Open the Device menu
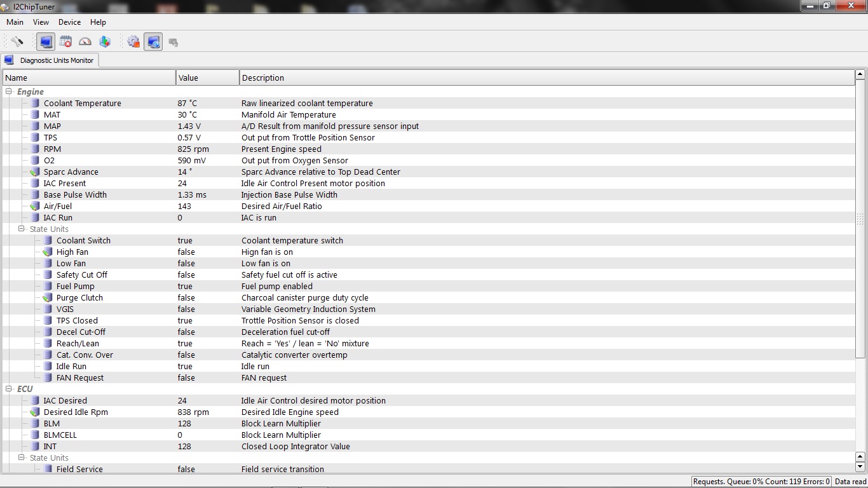The height and width of the screenshot is (488, 868). coord(69,22)
